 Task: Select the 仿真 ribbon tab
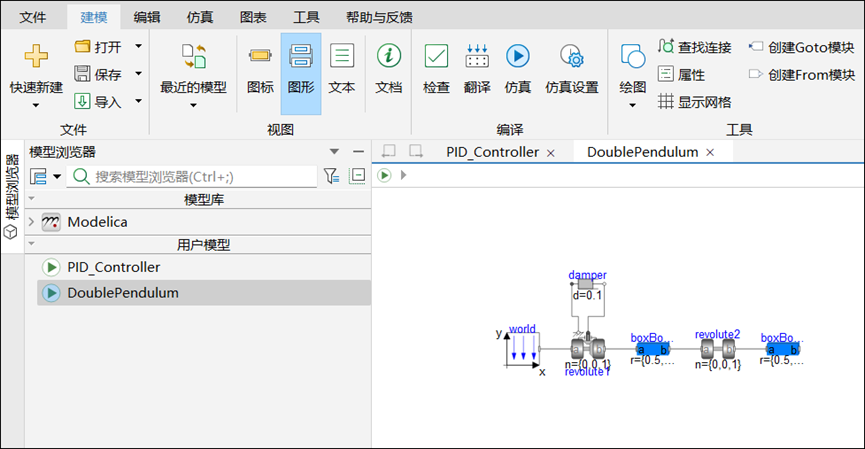pos(200,17)
